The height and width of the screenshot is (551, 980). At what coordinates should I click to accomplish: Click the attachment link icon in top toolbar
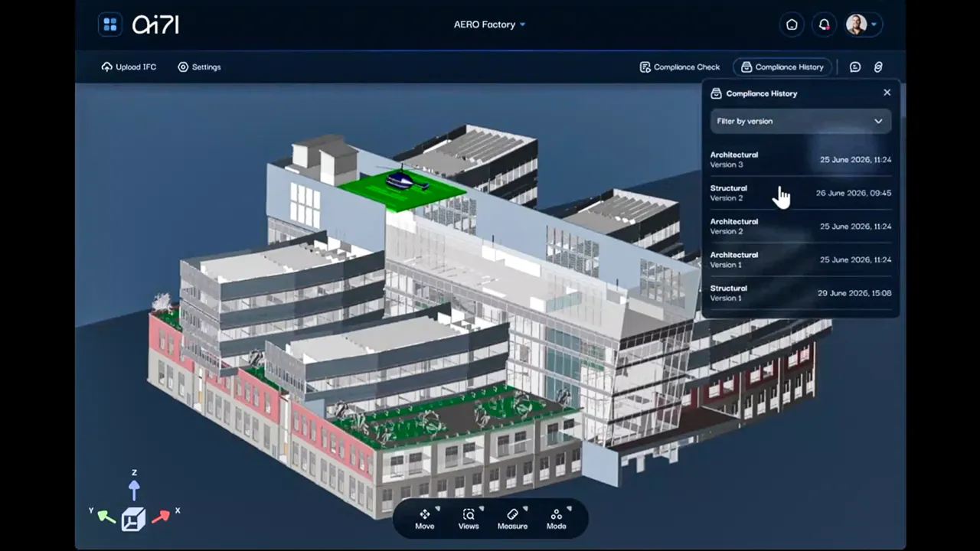878,67
